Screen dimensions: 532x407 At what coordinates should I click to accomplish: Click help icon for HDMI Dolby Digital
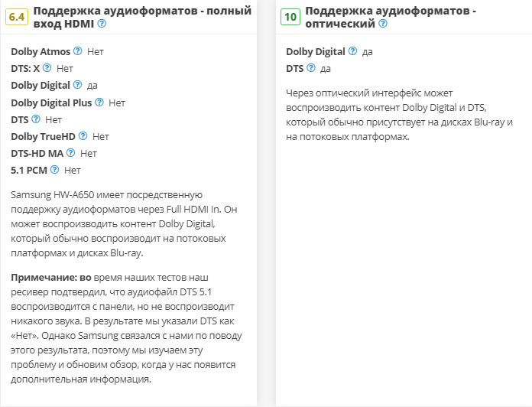[x=78, y=85]
